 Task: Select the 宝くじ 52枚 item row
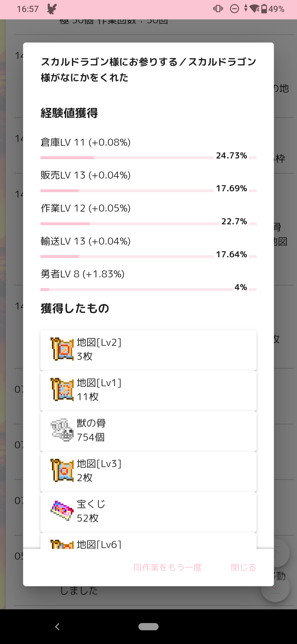pyautogui.click(x=148, y=512)
